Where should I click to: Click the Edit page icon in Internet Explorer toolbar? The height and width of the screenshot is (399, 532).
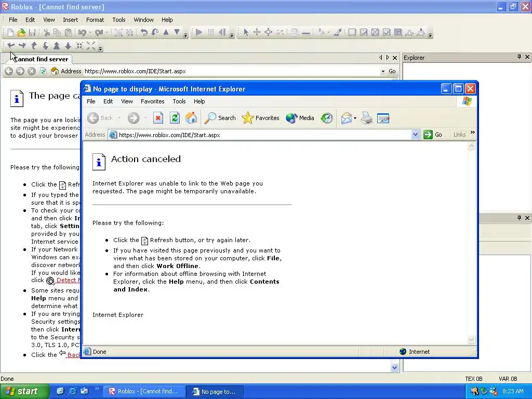click(x=383, y=118)
